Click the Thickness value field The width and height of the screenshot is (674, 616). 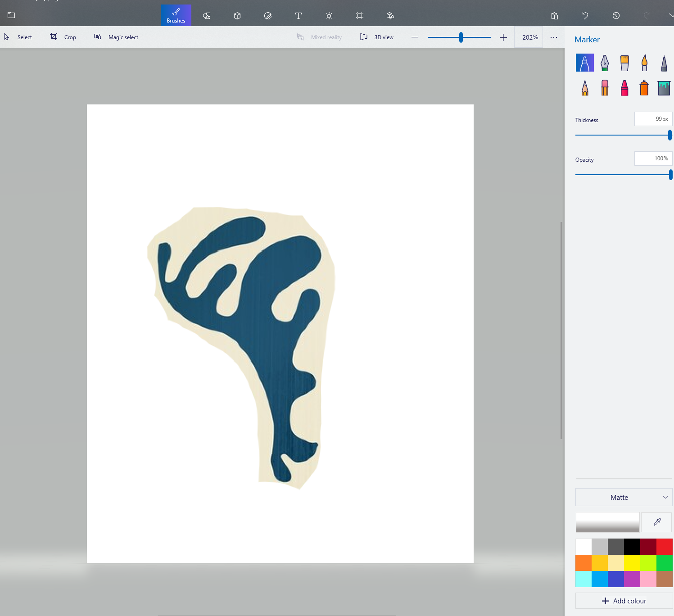pyautogui.click(x=653, y=119)
